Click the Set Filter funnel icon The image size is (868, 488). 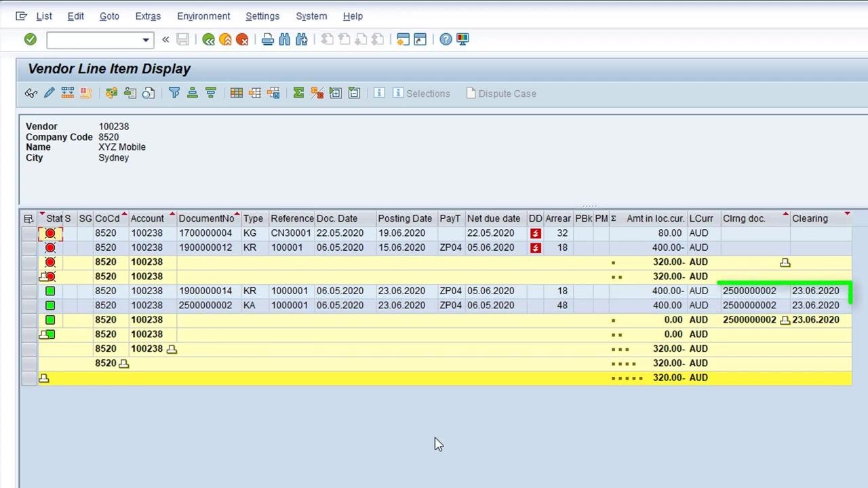point(174,93)
